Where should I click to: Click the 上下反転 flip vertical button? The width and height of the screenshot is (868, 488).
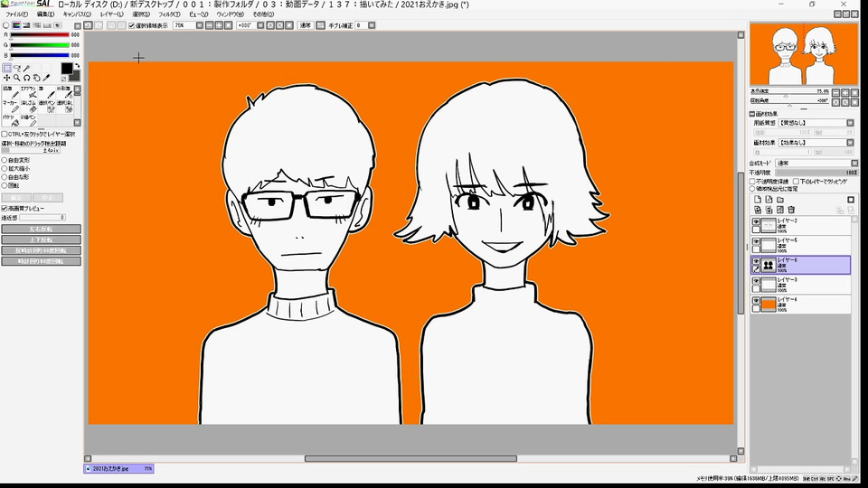pyautogui.click(x=41, y=239)
